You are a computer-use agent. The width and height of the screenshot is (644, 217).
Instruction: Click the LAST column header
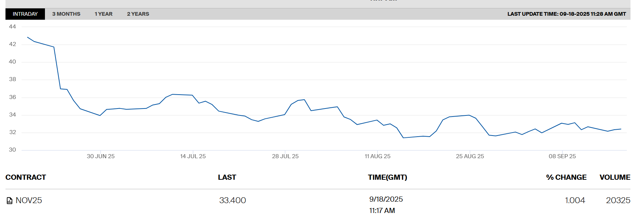pyautogui.click(x=227, y=177)
